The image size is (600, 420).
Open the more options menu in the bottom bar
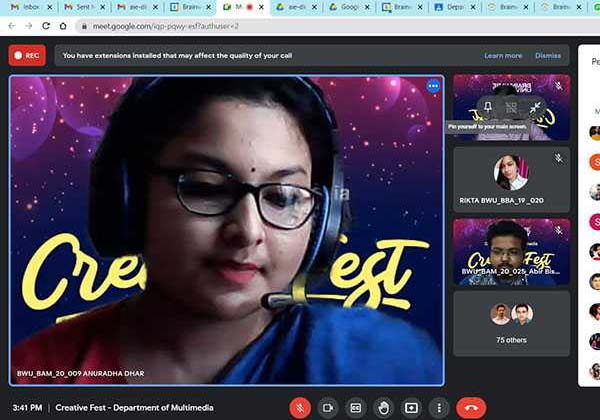point(438,408)
